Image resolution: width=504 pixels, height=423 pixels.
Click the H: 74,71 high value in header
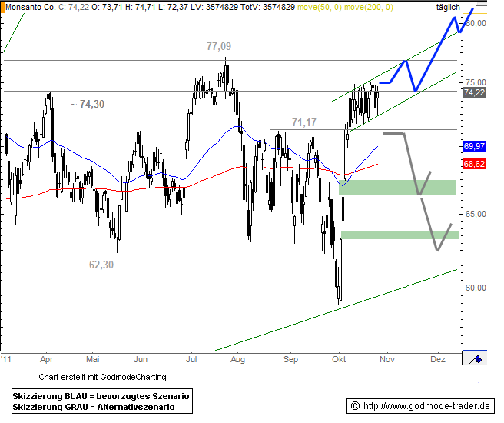(x=141, y=7)
